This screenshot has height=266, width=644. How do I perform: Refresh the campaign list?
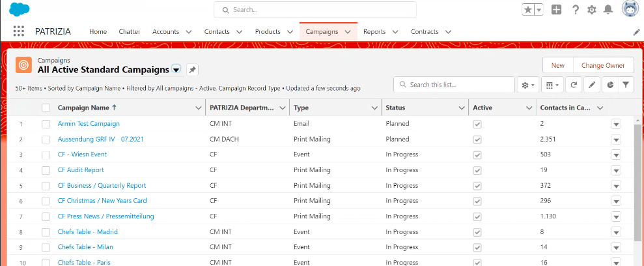574,85
